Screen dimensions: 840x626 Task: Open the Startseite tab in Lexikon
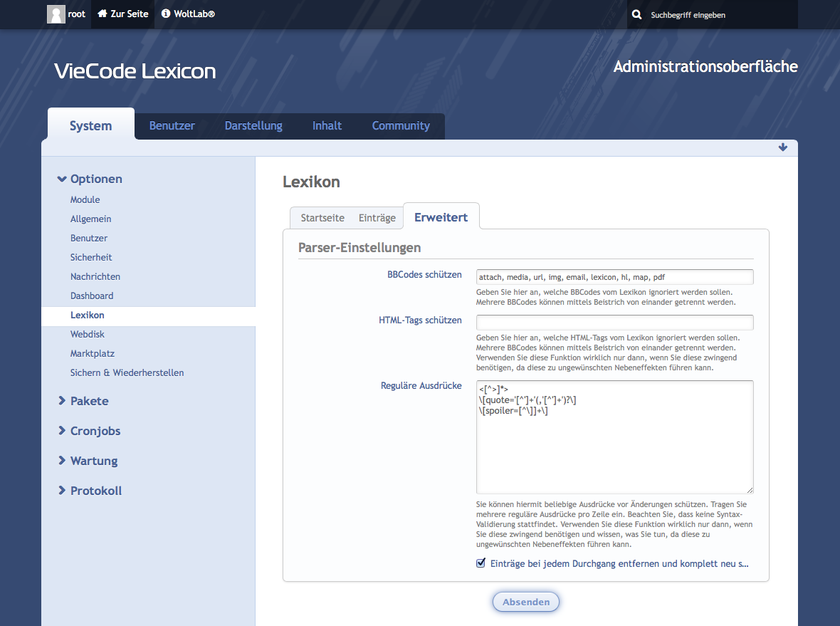[322, 218]
